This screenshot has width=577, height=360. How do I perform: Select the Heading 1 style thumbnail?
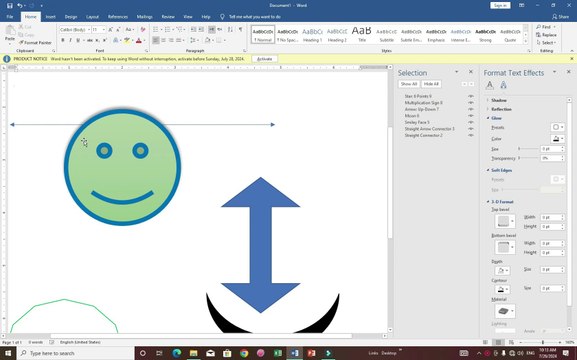pos(312,35)
